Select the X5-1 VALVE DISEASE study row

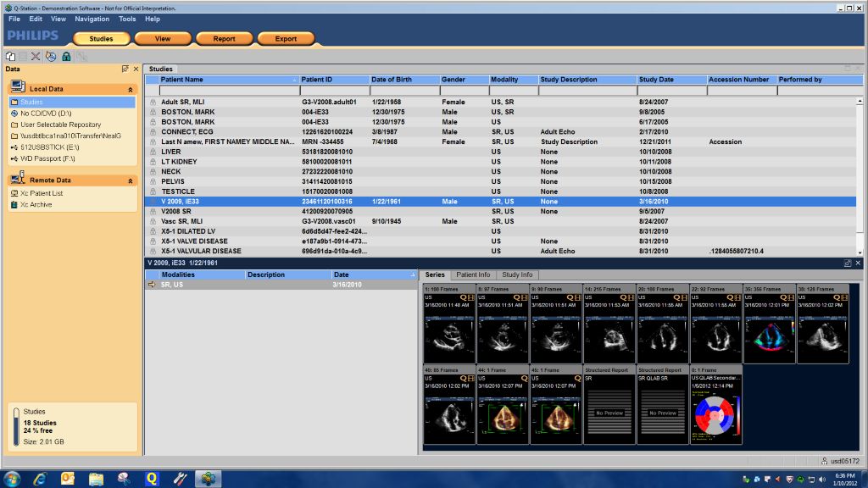point(500,241)
